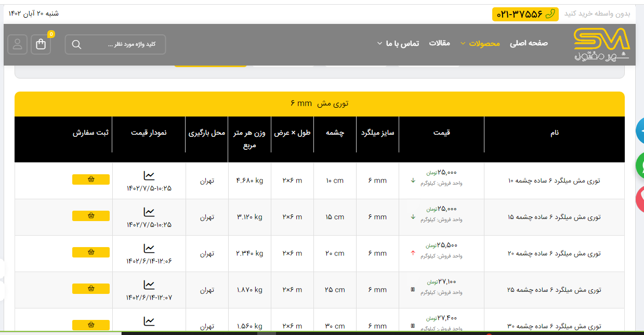Go to صفحه اصلی home page

pos(529,44)
